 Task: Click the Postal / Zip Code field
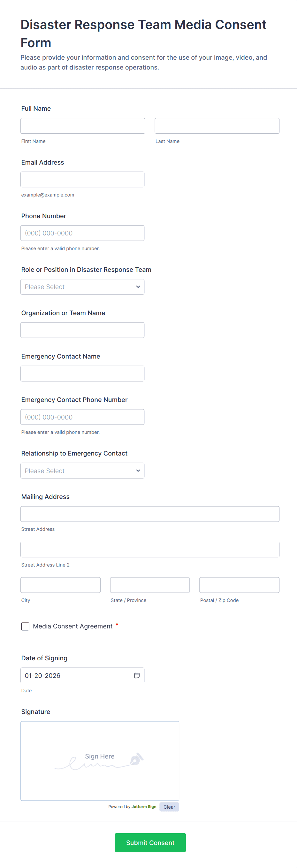[239, 585]
